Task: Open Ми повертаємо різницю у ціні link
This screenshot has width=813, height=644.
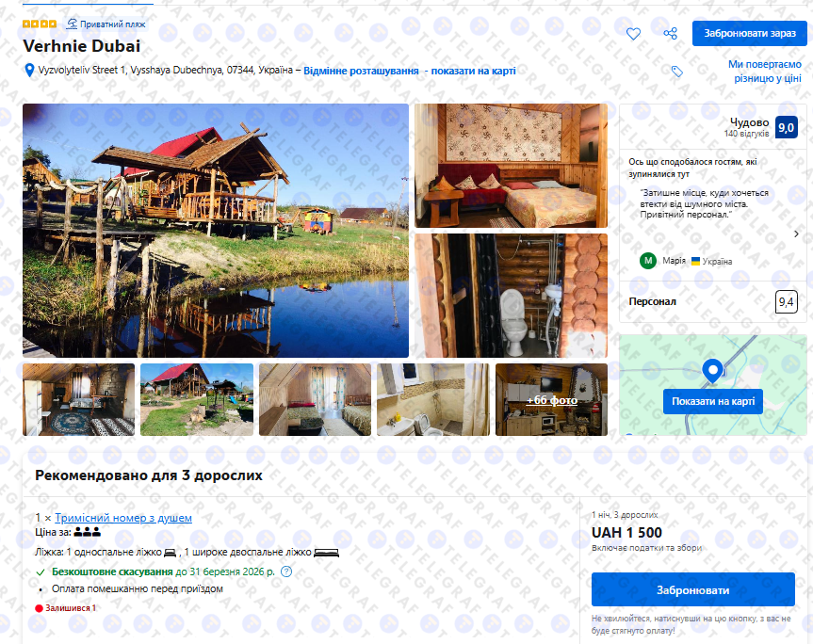Action: (764, 72)
